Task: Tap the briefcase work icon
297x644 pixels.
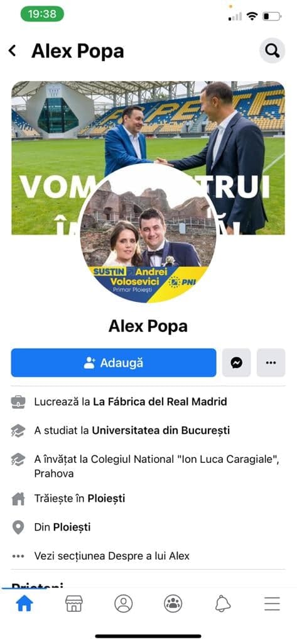Action: (18, 402)
